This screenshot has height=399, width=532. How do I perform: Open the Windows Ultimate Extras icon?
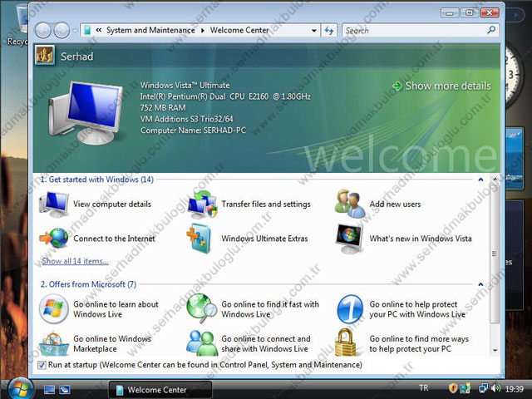coord(200,239)
